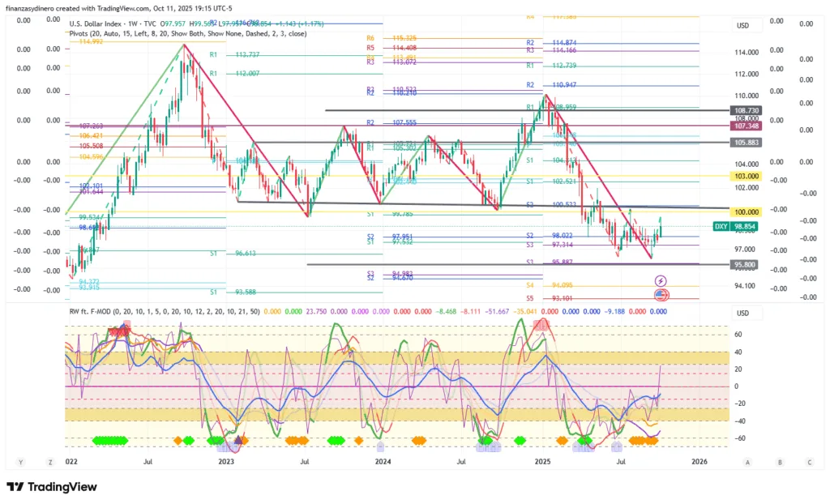The width and height of the screenshot is (830, 504).
Task: Click the 2025 label on time axis
Action: click(542, 461)
